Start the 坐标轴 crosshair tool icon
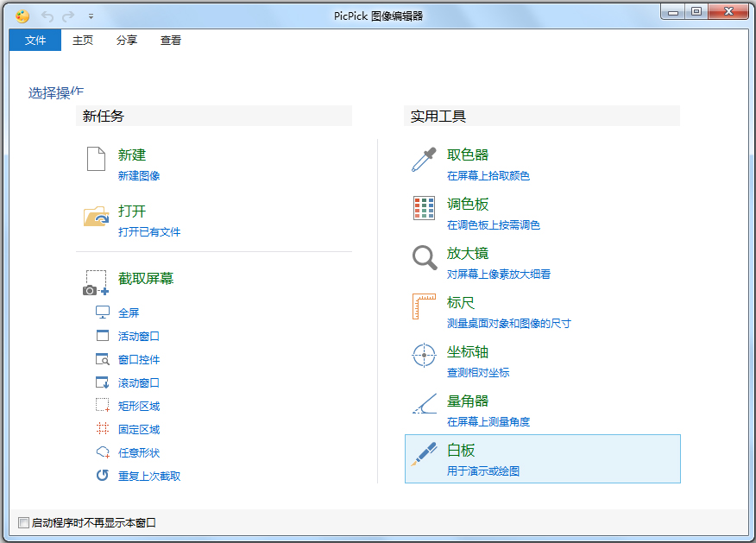This screenshot has width=756, height=543. tap(424, 356)
